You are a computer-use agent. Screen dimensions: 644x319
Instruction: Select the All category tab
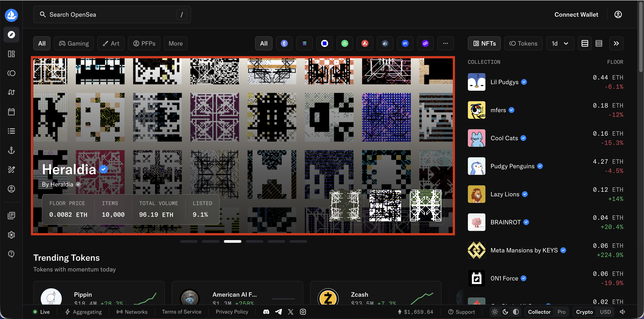click(x=42, y=44)
